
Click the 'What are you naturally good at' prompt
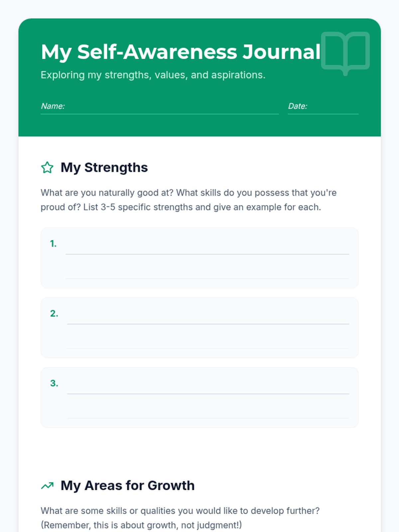coord(189,200)
